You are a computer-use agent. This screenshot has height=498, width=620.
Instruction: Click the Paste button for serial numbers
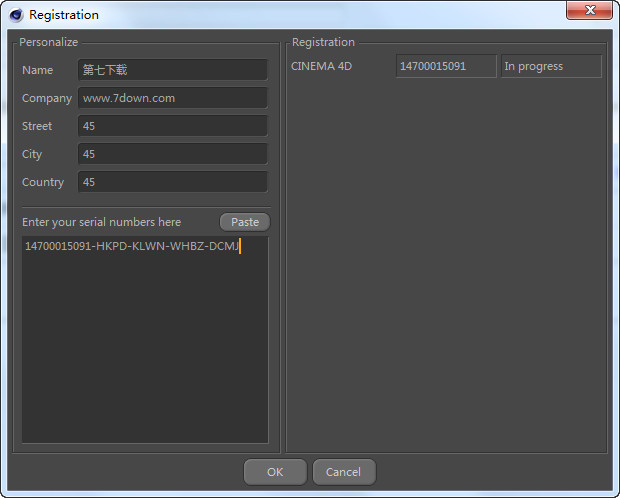click(245, 222)
